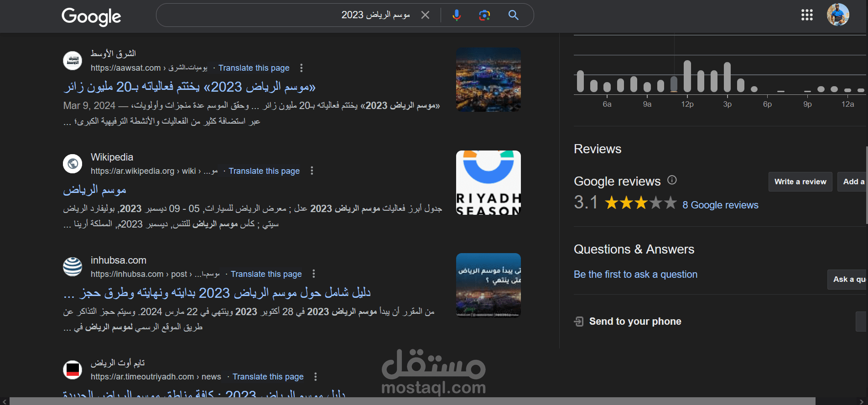Click the Google logo
868x405 pixels.
[91, 16]
